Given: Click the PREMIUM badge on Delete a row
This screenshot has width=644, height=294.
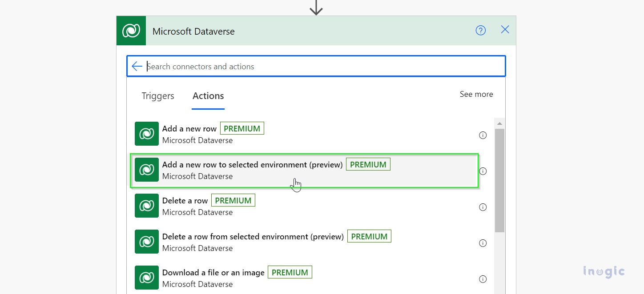Looking at the screenshot, I should (x=233, y=200).
